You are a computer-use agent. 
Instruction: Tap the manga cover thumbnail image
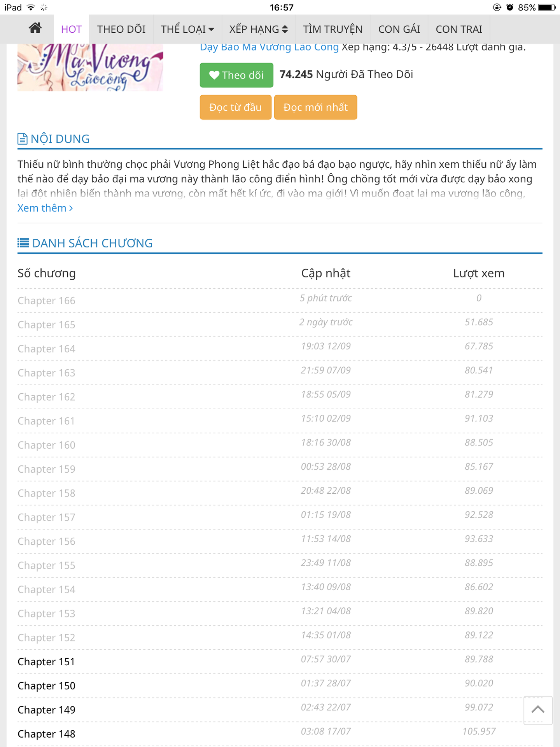(x=90, y=67)
